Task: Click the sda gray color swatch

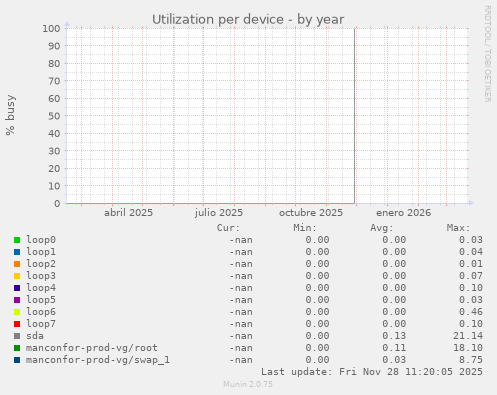Action: [x=17, y=336]
